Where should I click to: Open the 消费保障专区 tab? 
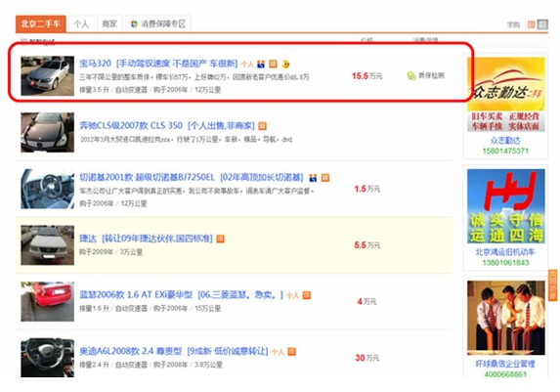point(158,23)
